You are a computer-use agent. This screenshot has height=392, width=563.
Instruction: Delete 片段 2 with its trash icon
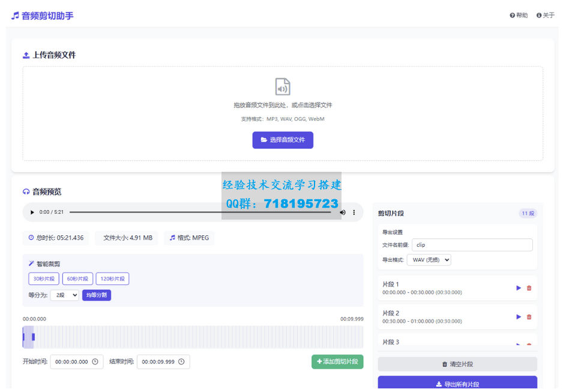click(529, 316)
